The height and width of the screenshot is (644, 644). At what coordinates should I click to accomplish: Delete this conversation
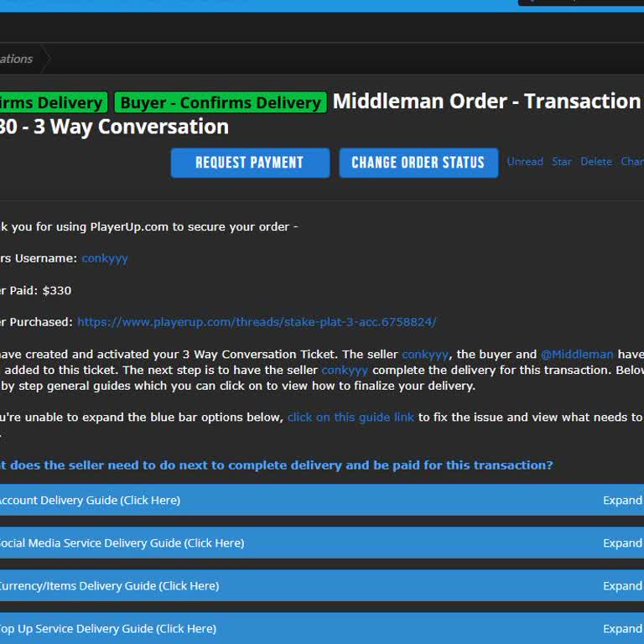(x=596, y=161)
